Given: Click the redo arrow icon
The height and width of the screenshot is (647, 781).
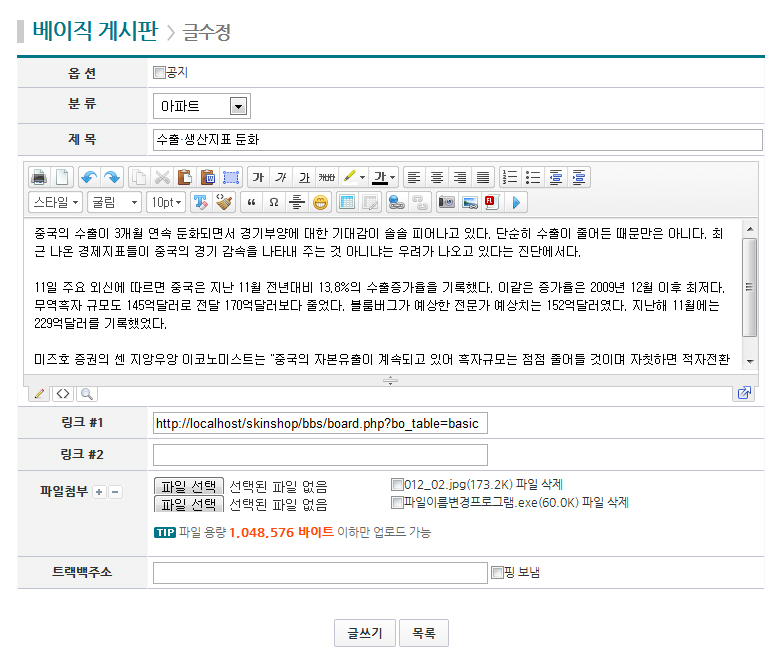Looking at the screenshot, I should coord(112,177).
